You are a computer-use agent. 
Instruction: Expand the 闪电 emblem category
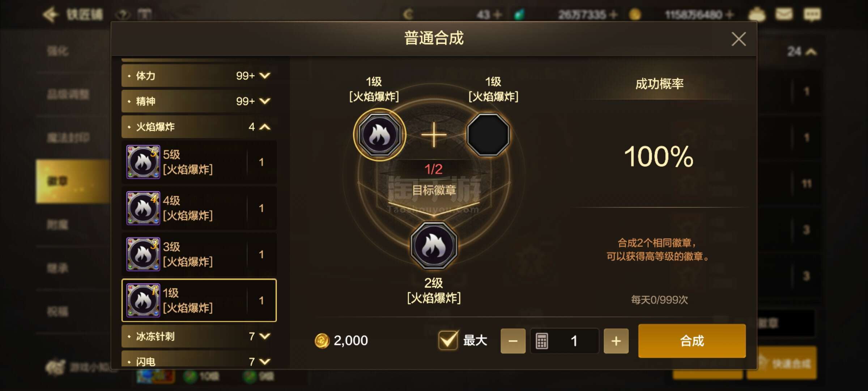click(x=199, y=360)
